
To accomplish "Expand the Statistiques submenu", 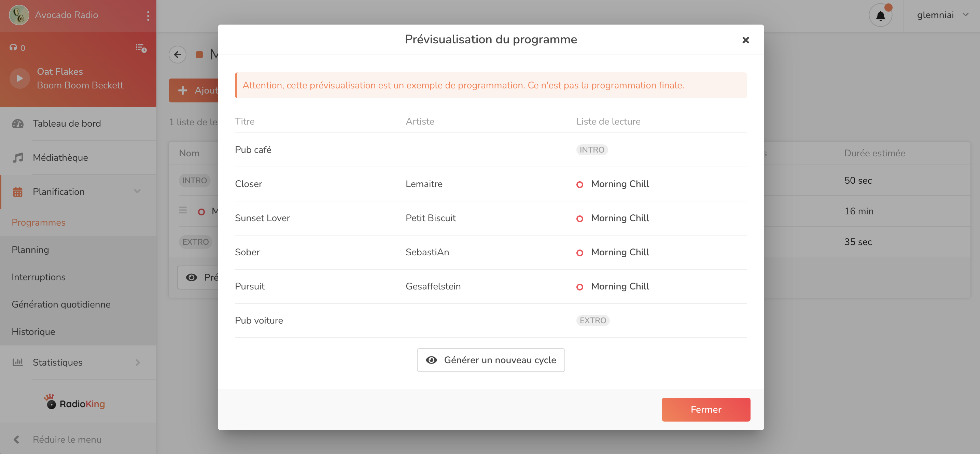I will [x=137, y=363].
